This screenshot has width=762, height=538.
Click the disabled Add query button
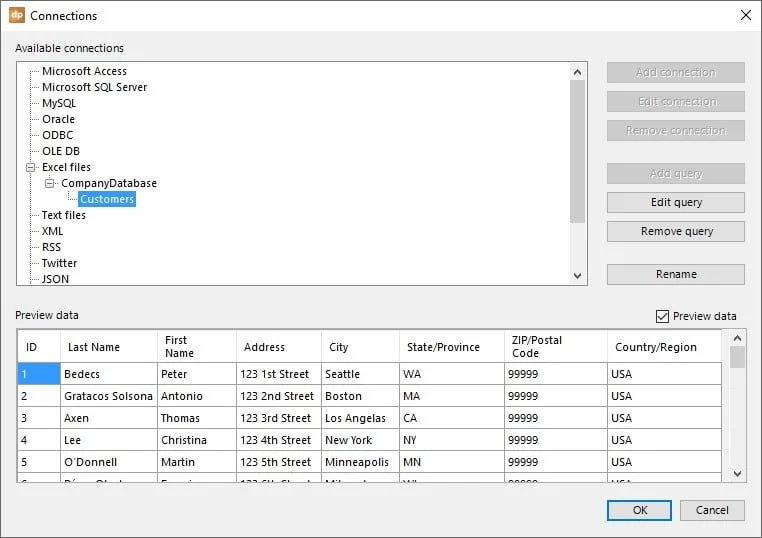tap(675, 174)
